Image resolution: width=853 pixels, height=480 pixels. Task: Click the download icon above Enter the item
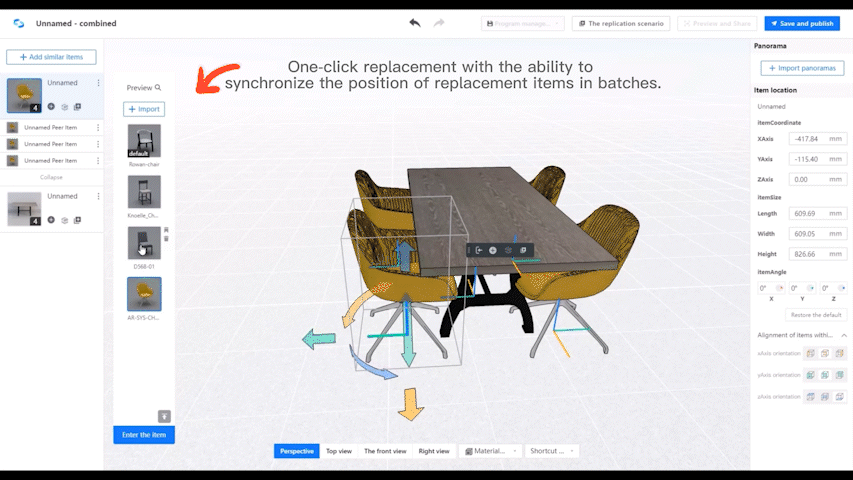[164, 416]
